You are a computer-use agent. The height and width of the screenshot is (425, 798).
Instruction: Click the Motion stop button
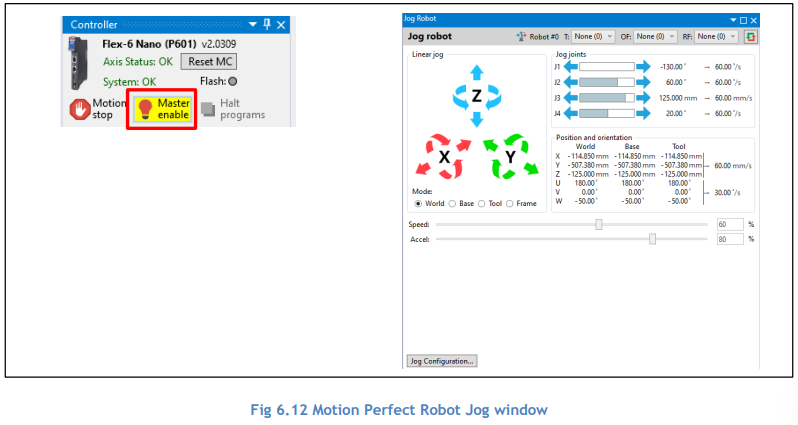98,109
